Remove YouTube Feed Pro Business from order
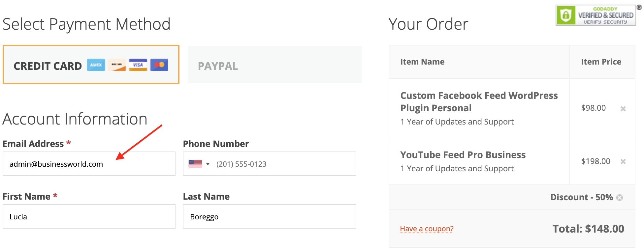 point(623,161)
